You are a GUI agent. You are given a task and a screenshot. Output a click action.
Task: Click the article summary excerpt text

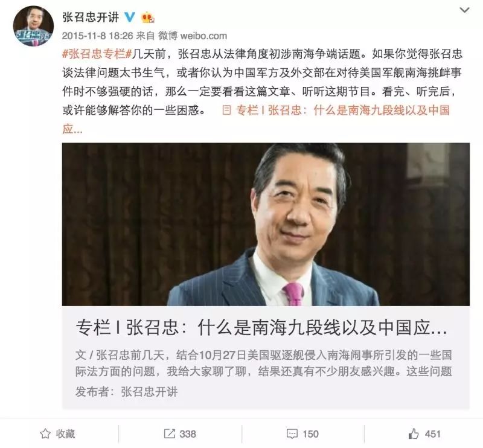point(264,363)
